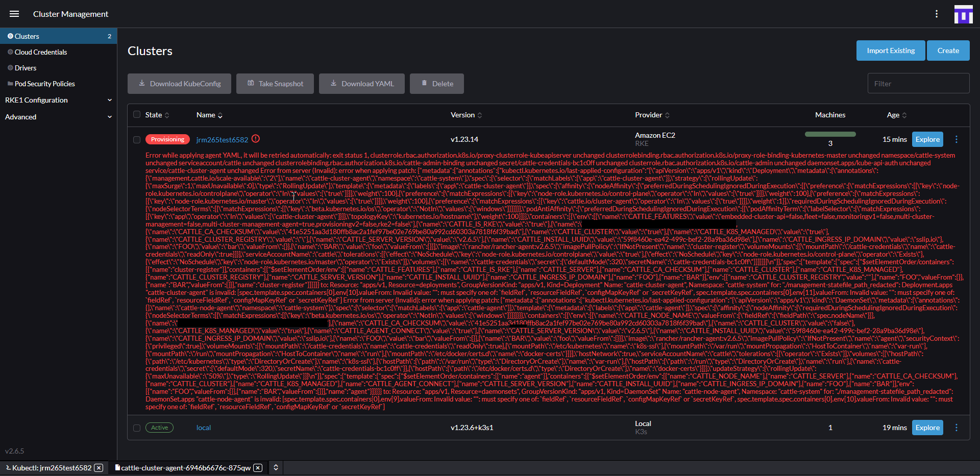This screenshot has width=980, height=476.
Task: Click the Take Snapshot camera icon
Action: (250, 83)
